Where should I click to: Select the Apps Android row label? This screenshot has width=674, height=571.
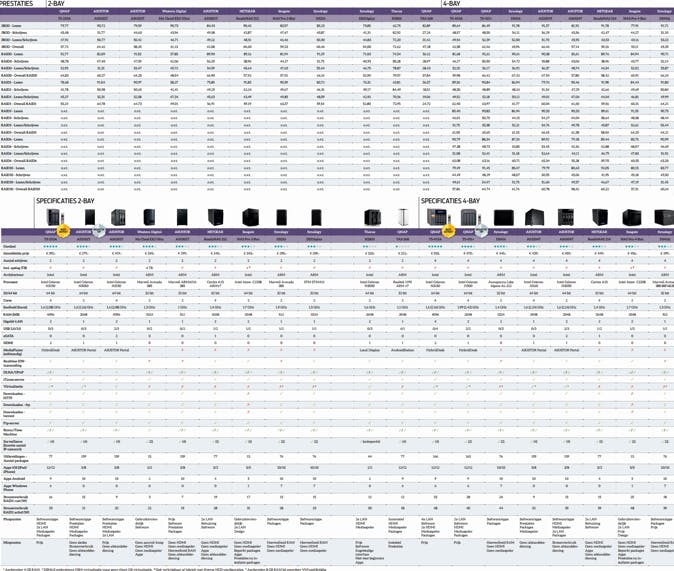[14, 479]
